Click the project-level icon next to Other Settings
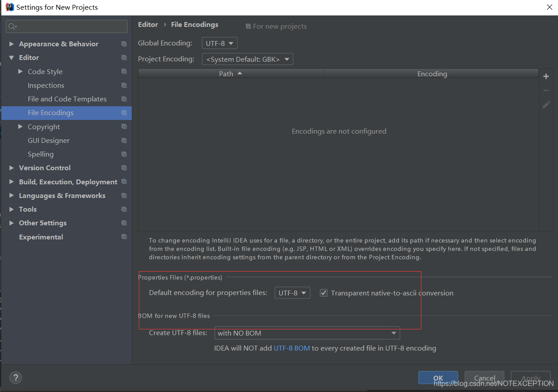This screenshot has width=558, height=392. (124, 223)
